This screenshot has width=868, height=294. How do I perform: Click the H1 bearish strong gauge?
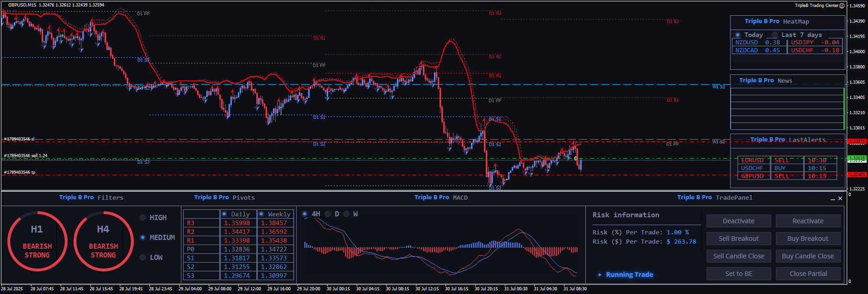point(37,241)
